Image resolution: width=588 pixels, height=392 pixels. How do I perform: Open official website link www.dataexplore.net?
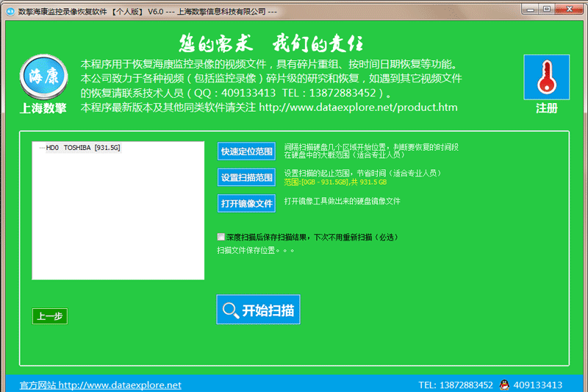point(101,385)
